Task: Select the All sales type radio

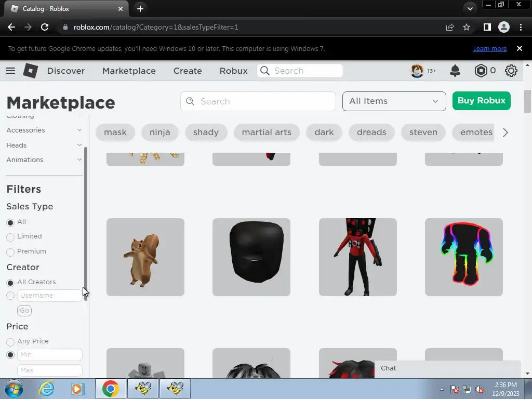Action: point(10,222)
